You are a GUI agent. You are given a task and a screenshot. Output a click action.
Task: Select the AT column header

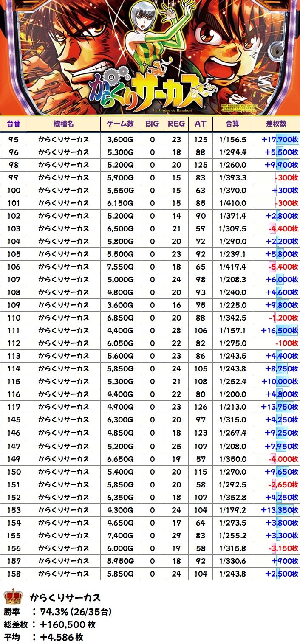(200, 124)
